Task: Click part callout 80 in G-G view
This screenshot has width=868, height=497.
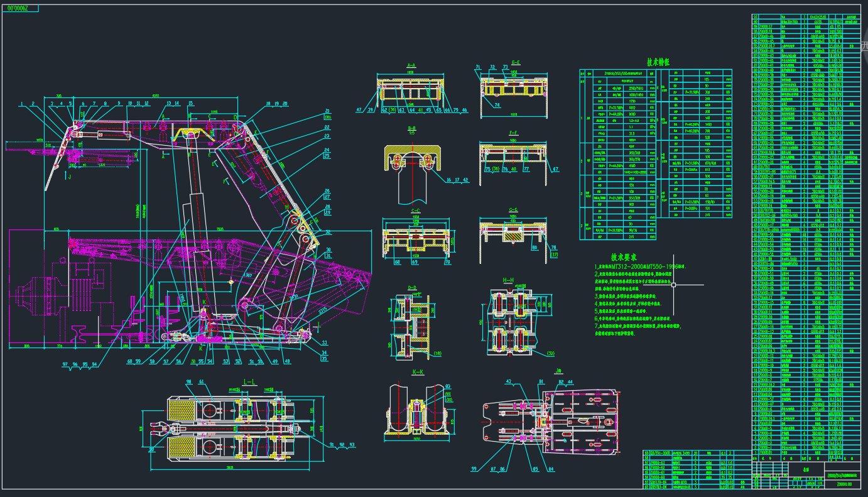Action: pos(536,248)
